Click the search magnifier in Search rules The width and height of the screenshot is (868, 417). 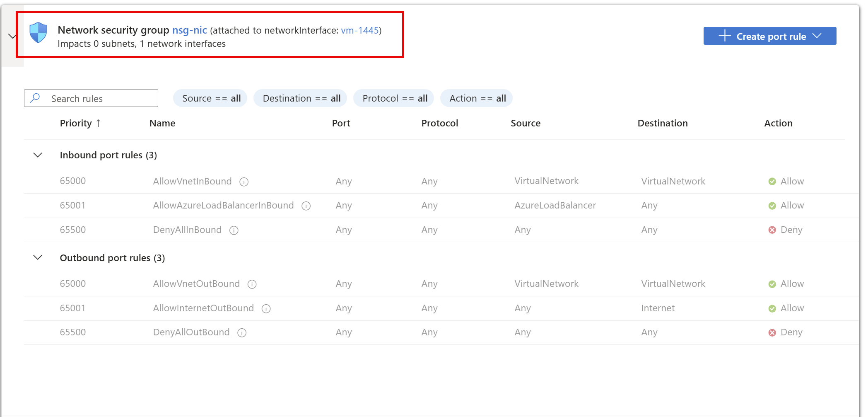point(36,98)
